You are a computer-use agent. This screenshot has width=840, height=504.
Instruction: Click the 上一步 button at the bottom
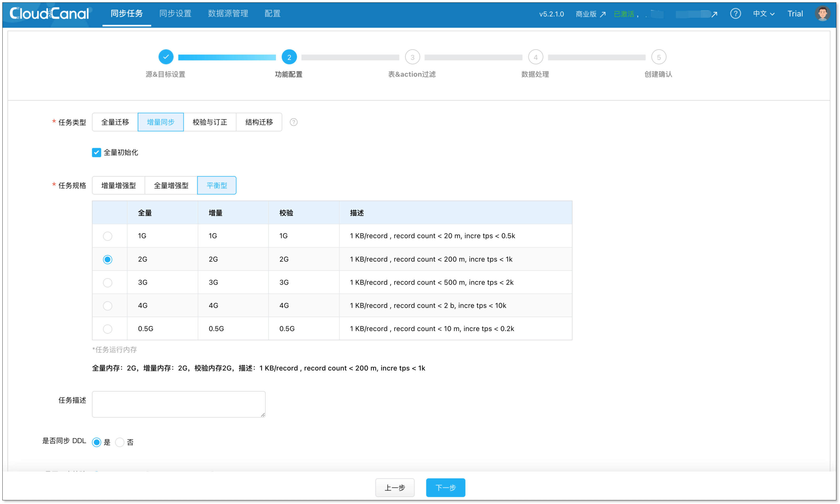point(395,488)
